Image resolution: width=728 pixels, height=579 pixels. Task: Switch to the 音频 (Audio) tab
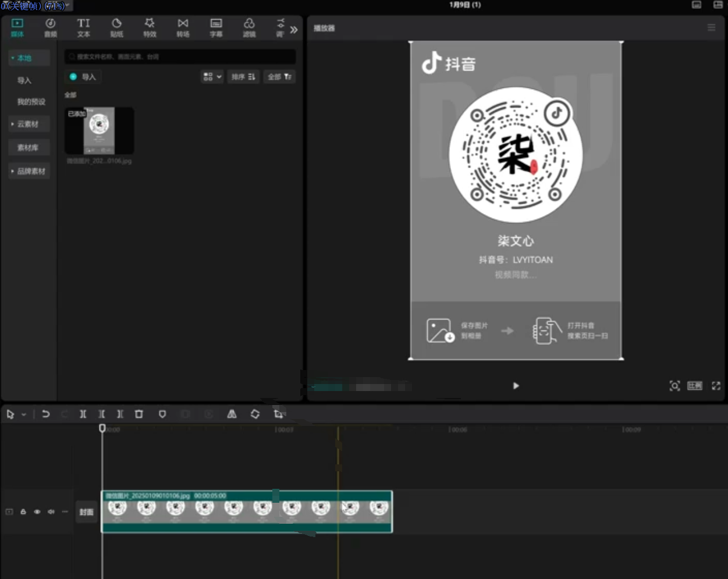coord(51,27)
